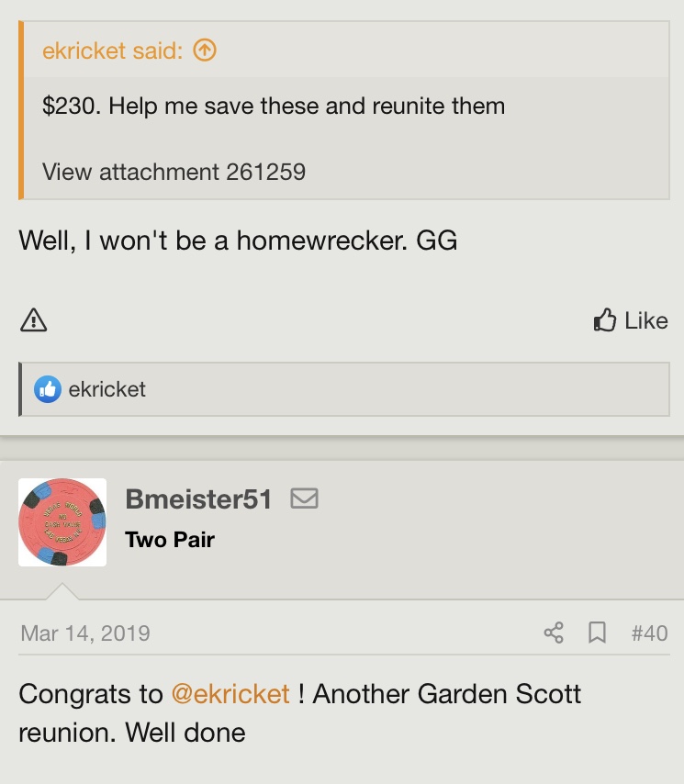Open Bmeister51's poker chip avatar

pyautogui.click(x=62, y=521)
